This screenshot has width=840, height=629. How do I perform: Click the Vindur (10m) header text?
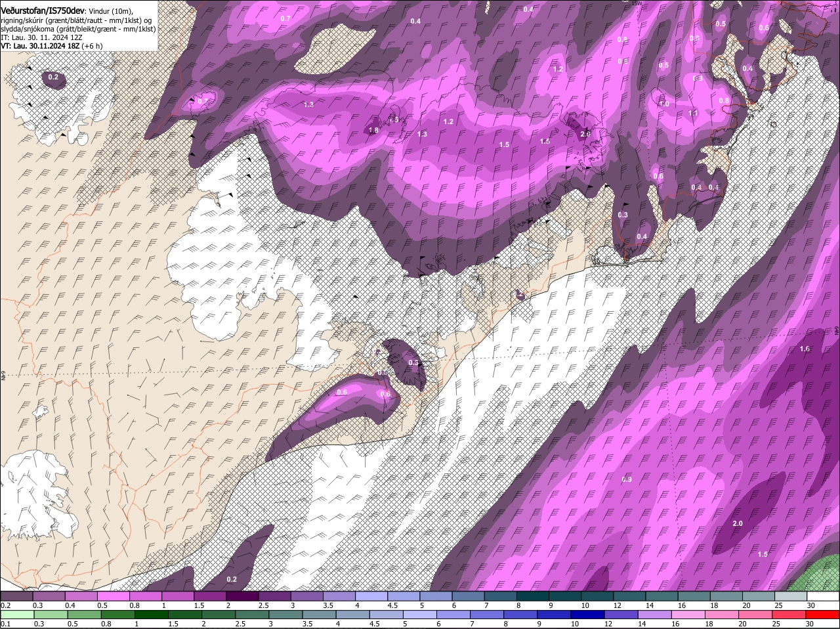tap(111, 11)
